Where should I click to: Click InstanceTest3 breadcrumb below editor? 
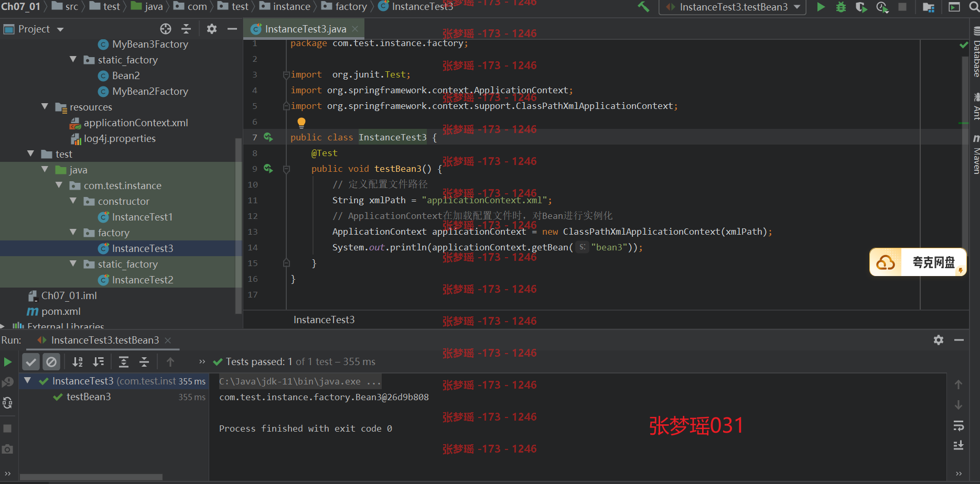pos(324,320)
